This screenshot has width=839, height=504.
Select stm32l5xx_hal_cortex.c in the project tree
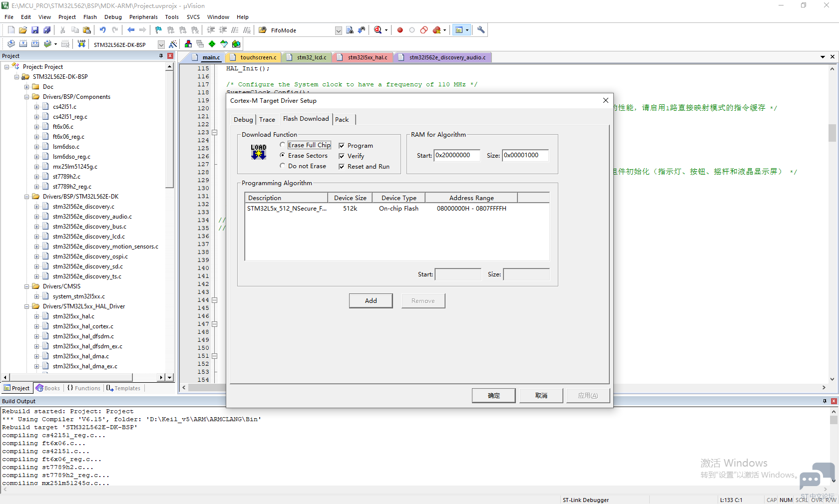pyautogui.click(x=83, y=326)
